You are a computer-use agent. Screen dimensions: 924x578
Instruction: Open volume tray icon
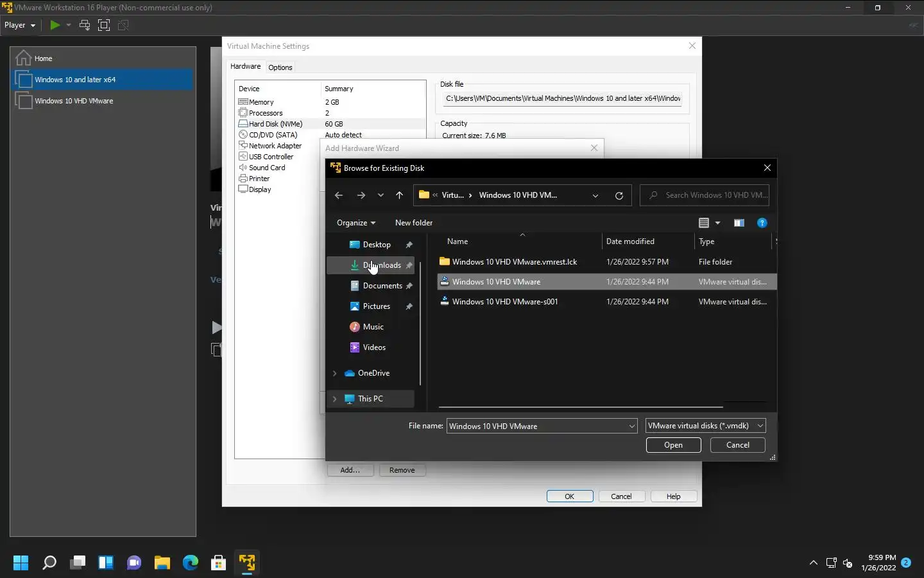coord(848,563)
